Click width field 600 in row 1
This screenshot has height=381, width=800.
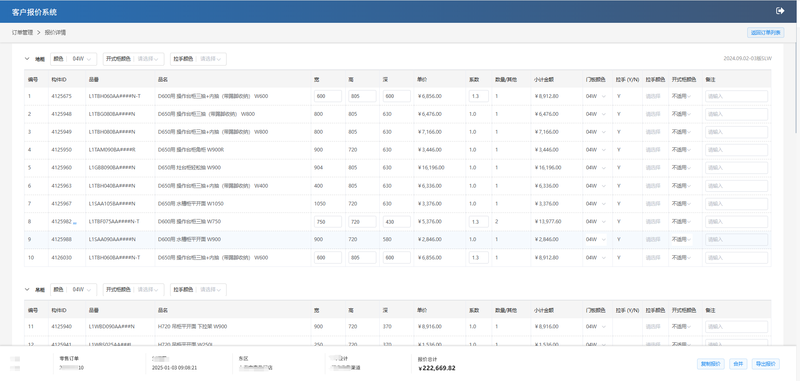328,96
